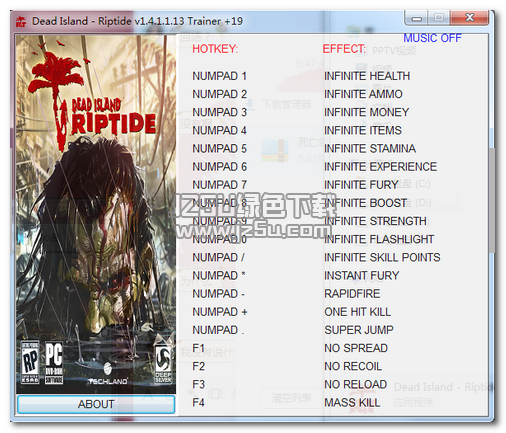Select the INFINITE HEALTH effect text
The height and width of the screenshot is (433, 506).
click(367, 76)
